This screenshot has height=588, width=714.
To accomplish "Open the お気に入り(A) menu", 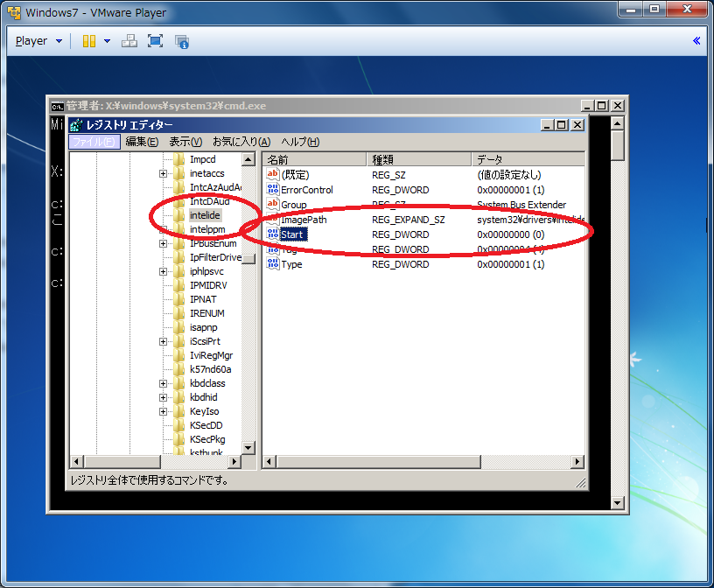I will [241, 142].
